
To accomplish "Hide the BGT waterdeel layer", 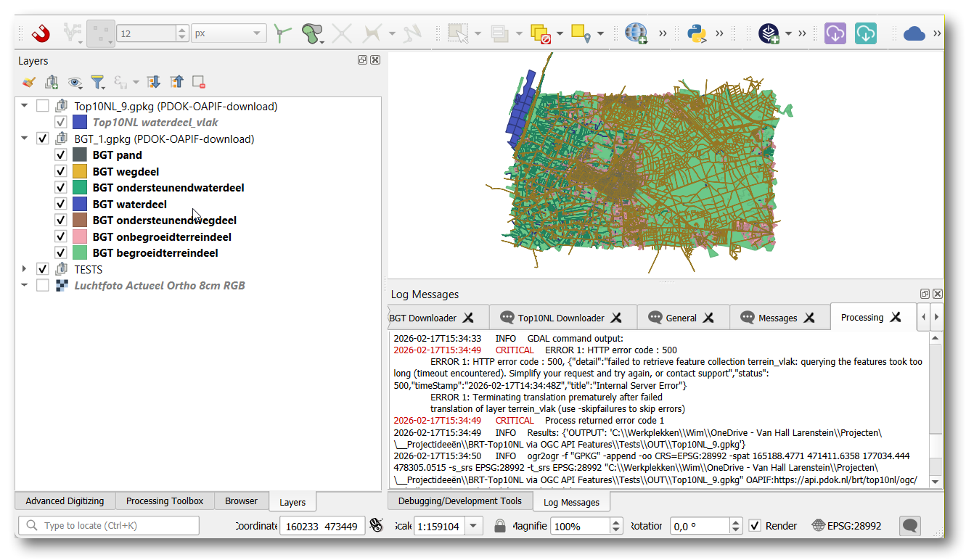I will [61, 205].
